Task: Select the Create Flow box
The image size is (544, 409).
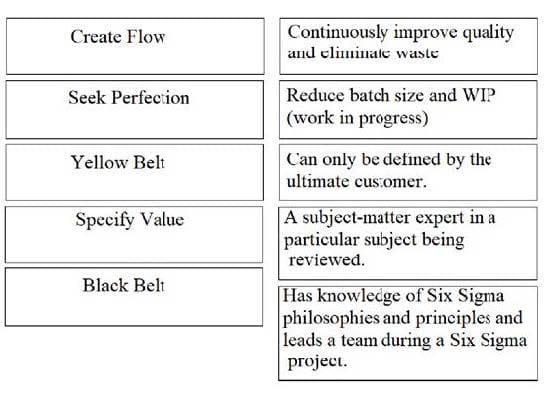Action: coord(135,46)
